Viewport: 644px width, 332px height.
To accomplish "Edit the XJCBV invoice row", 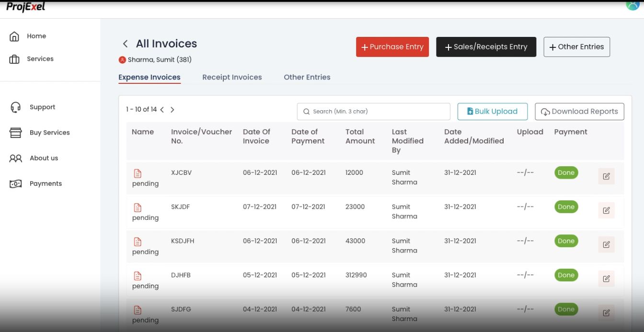I will pyautogui.click(x=606, y=176).
